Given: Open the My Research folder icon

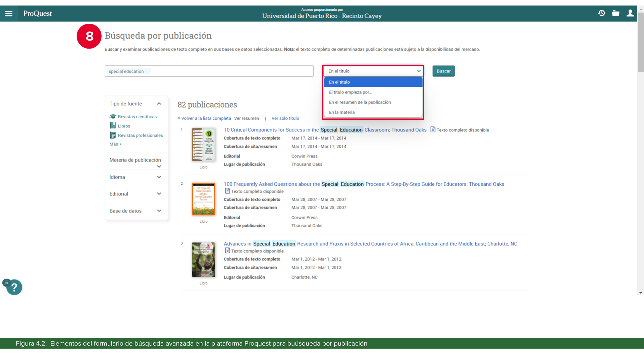Looking at the screenshot, I should tap(615, 13).
